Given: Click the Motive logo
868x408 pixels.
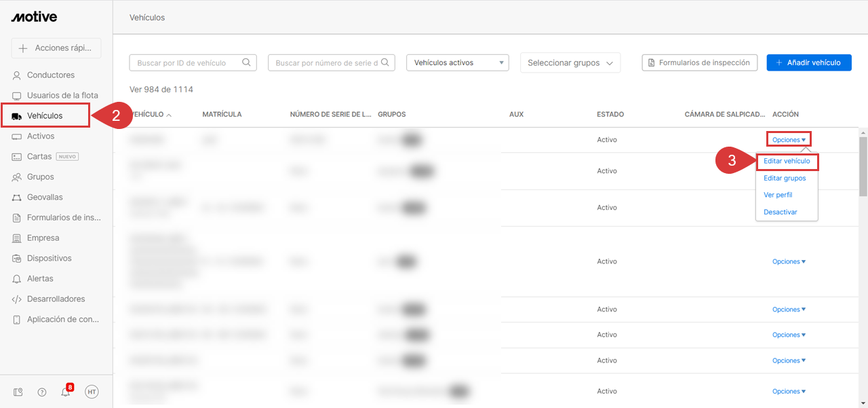Looking at the screenshot, I should pyautogui.click(x=34, y=17).
